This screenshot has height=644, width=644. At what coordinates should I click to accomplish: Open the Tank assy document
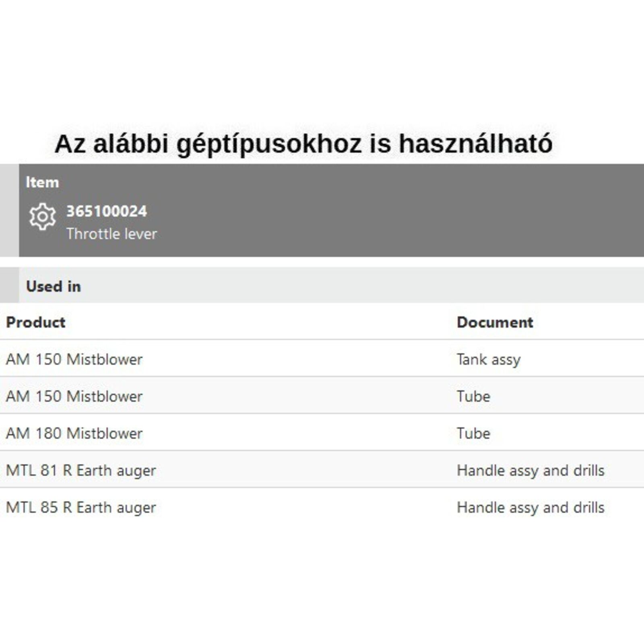coord(489,359)
